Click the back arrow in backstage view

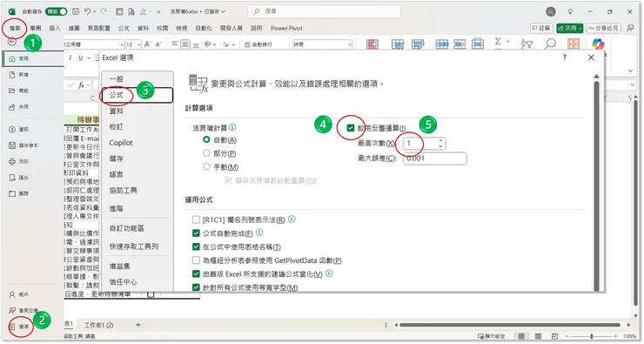pyautogui.click(x=12, y=42)
